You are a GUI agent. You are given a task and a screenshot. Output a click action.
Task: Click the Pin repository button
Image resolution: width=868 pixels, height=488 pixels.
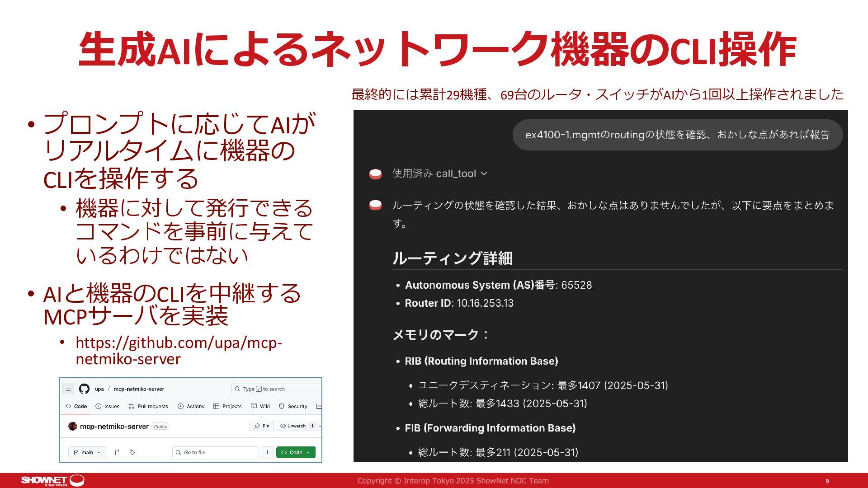point(262,426)
